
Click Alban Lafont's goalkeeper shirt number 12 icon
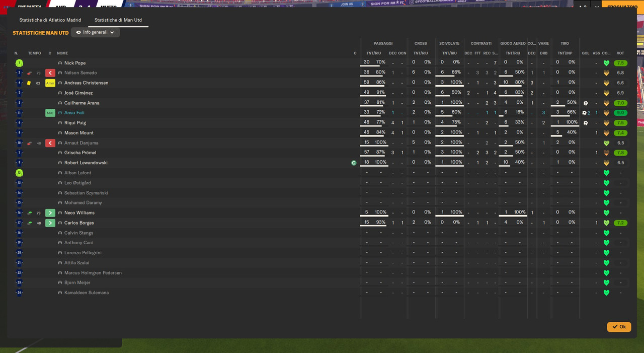[x=19, y=173]
